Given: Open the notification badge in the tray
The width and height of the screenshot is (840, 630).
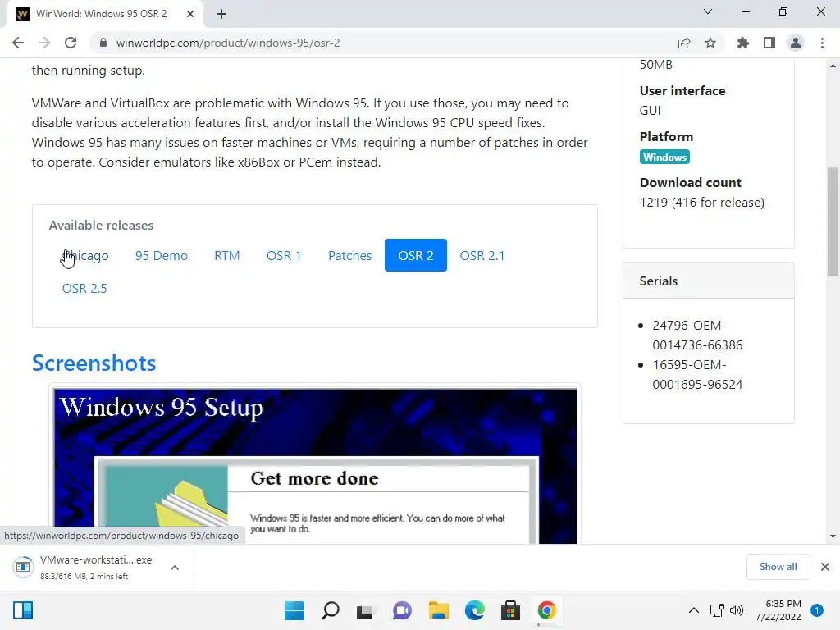Looking at the screenshot, I should click(817, 609).
